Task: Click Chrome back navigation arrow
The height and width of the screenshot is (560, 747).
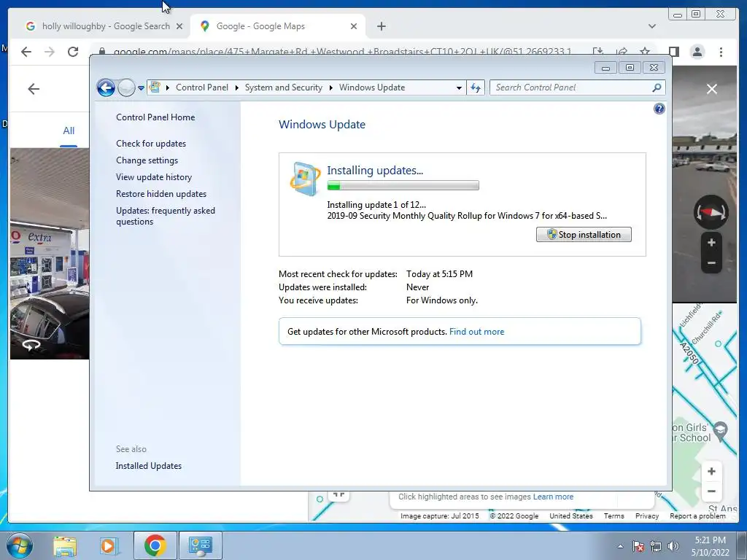Action: pos(26,52)
